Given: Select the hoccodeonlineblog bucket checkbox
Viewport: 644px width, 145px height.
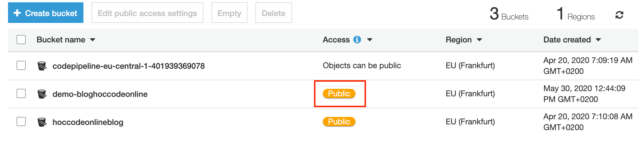Looking at the screenshot, I should (21, 122).
